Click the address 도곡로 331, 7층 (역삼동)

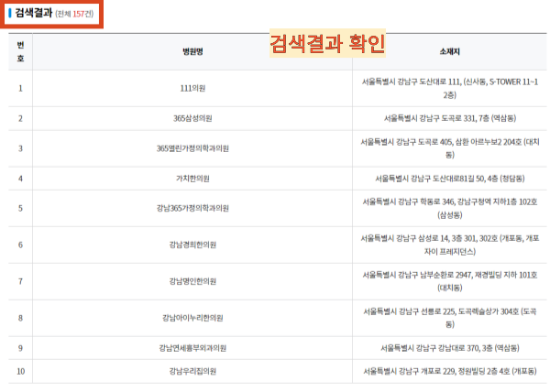(x=450, y=118)
